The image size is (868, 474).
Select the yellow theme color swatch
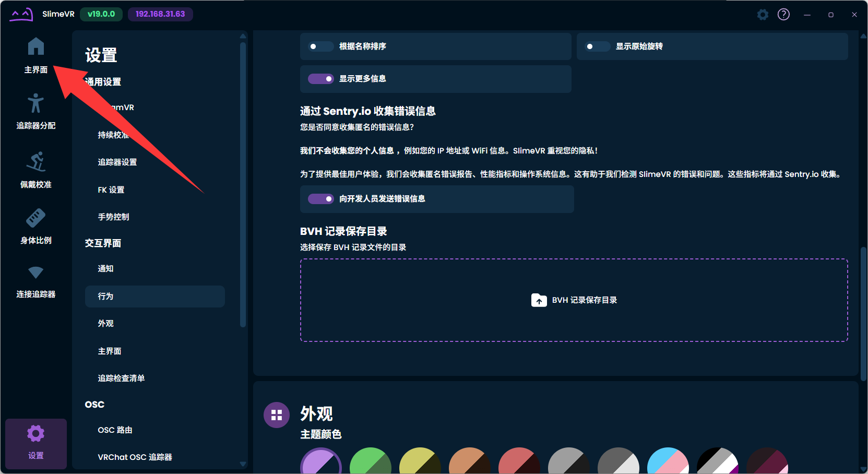(x=420, y=460)
